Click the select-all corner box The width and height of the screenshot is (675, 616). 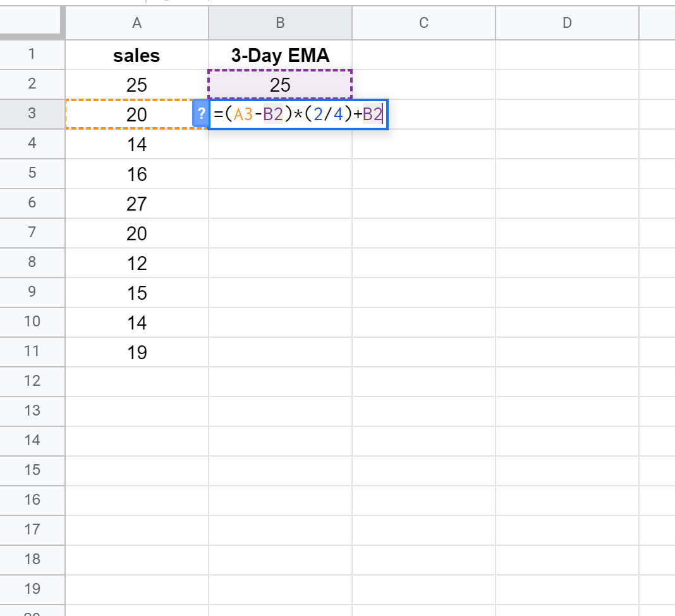[x=32, y=23]
